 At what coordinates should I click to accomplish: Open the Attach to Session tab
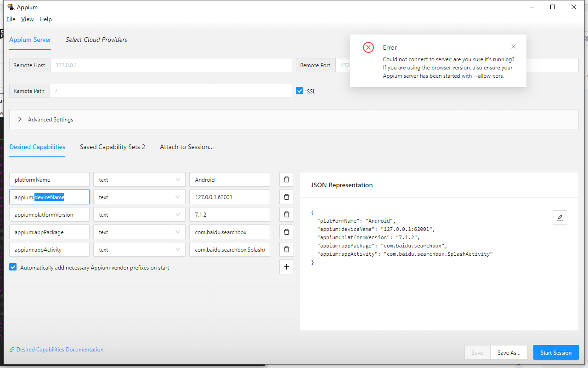point(187,147)
